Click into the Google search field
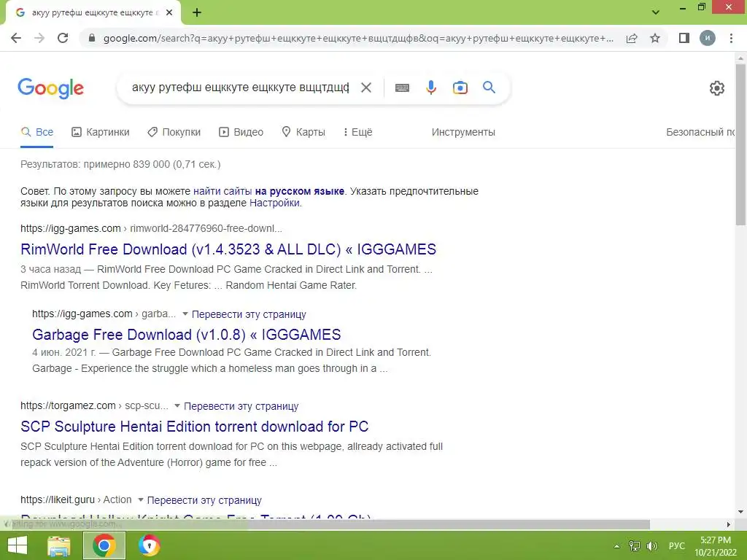The height and width of the screenshot is (560, 747). click(x=240, y=87)
